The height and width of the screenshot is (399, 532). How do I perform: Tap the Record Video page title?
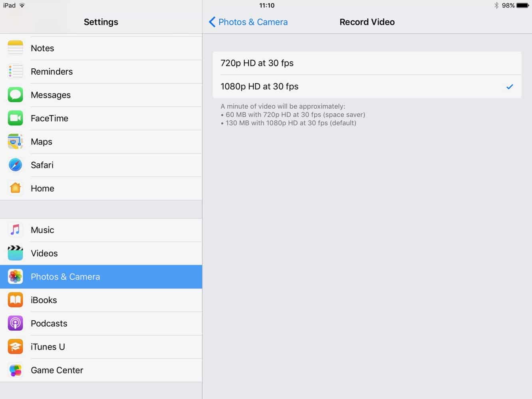pos(367,22)
